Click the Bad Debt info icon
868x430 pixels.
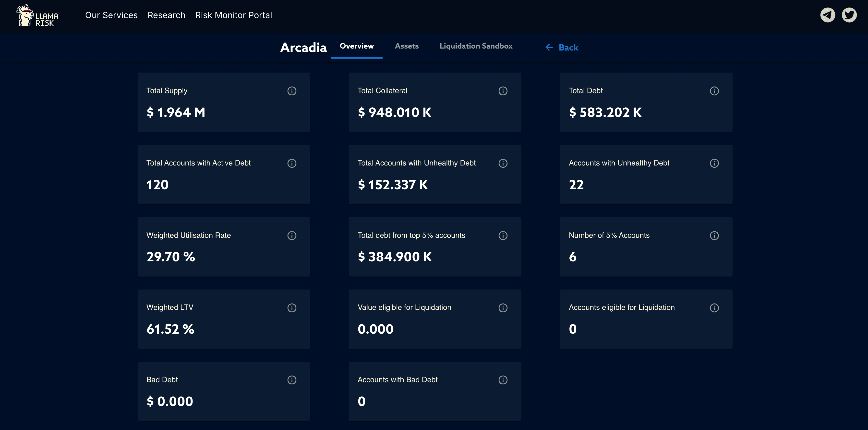point(292,380)
